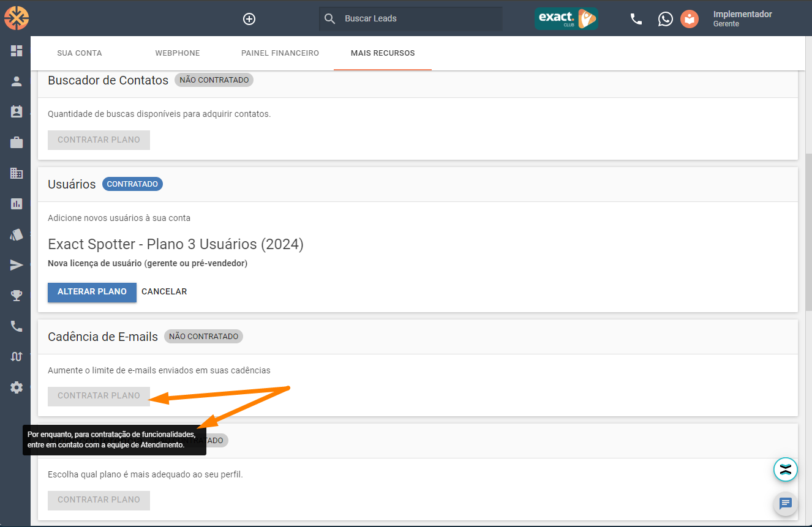Click NÃO CONTRATADO badge beside Cadência de E-mails
812x527 pixels.
coord(203,336)
